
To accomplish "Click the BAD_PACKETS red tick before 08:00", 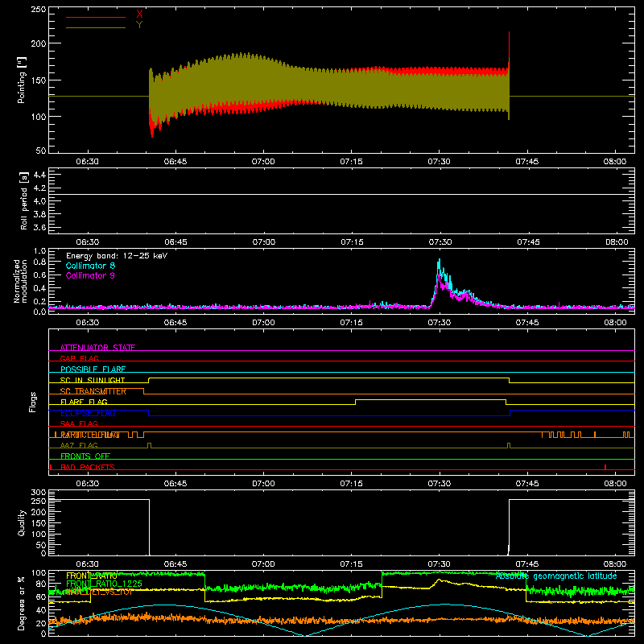I will (605, 467).
